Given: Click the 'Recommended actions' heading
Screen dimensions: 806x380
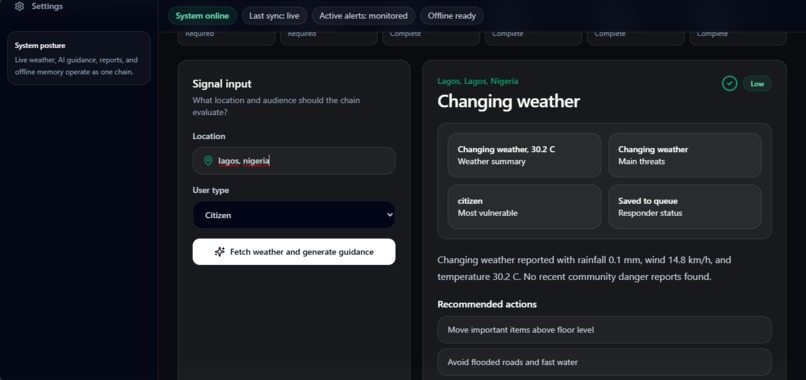Looking at the screenshot, I should pyautogui.click(x=487, y=304).
